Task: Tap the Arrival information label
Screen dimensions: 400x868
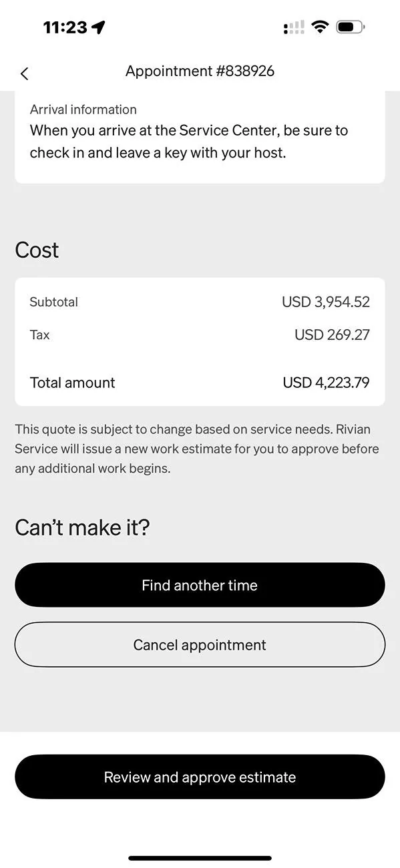Action: coord(83,110)
